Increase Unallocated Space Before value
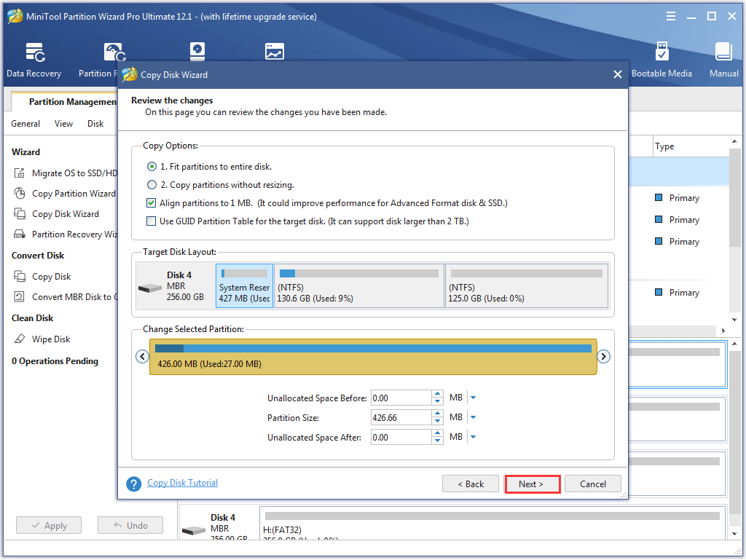Screen dimensions: 746x560 437,394
